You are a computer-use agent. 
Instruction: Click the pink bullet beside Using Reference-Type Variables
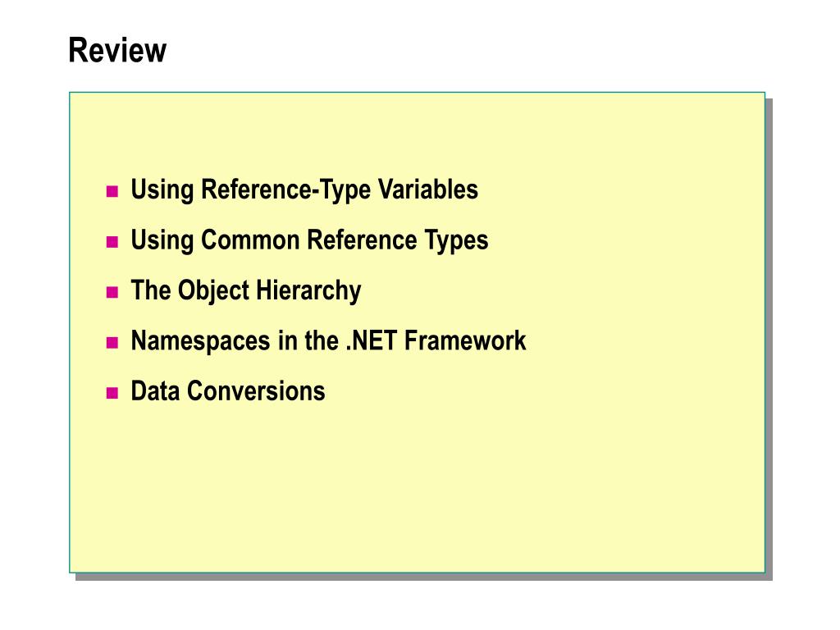(112, 191)
